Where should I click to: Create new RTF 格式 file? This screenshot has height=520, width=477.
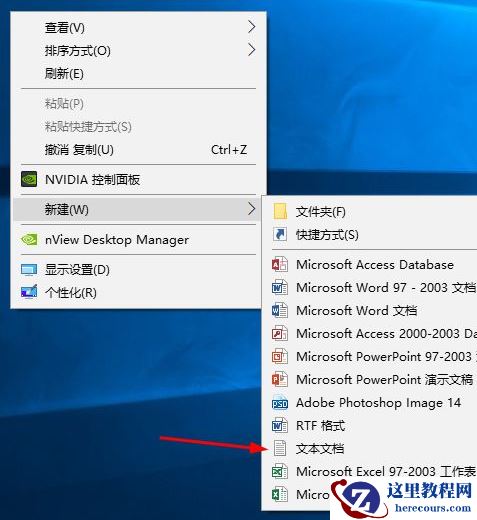click(x=370, y=426)
